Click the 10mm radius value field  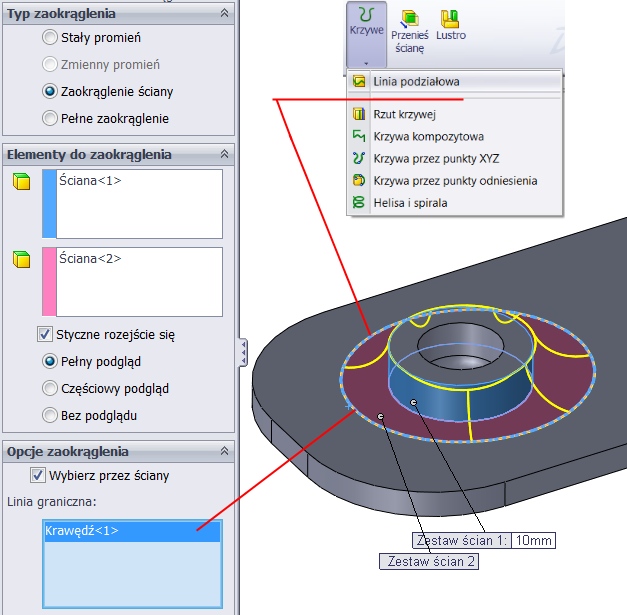[533, 541]
